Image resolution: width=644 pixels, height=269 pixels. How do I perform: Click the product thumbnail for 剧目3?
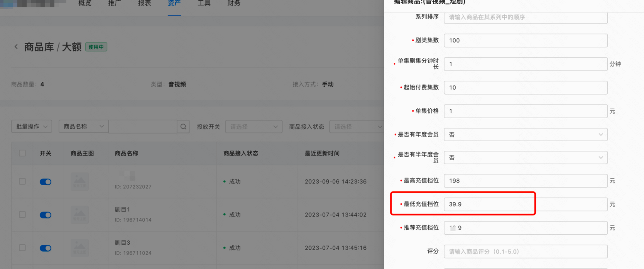coord(80,248)
